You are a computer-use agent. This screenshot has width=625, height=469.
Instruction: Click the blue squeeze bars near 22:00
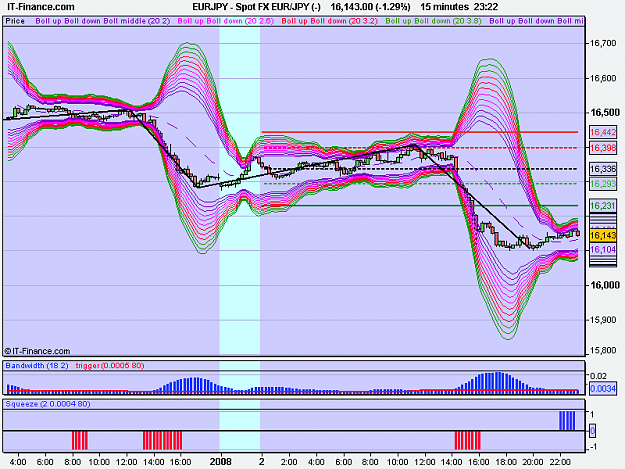click(567, 421)
